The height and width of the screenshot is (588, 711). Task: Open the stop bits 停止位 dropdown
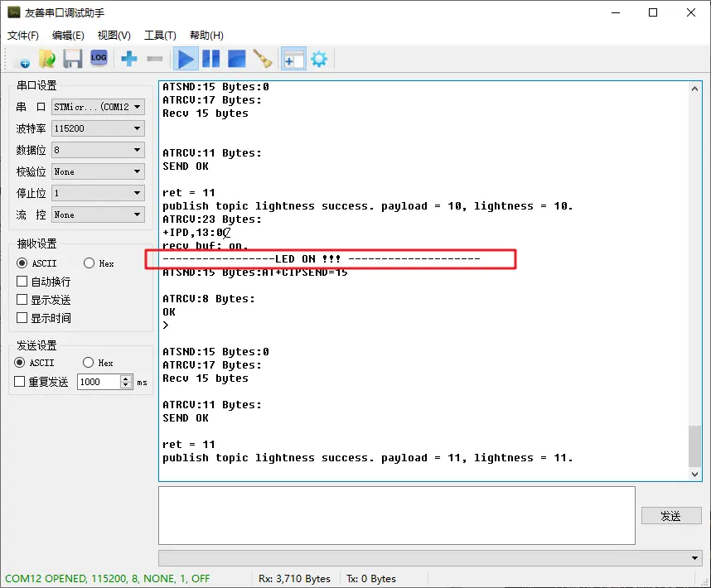pos(99,194)
